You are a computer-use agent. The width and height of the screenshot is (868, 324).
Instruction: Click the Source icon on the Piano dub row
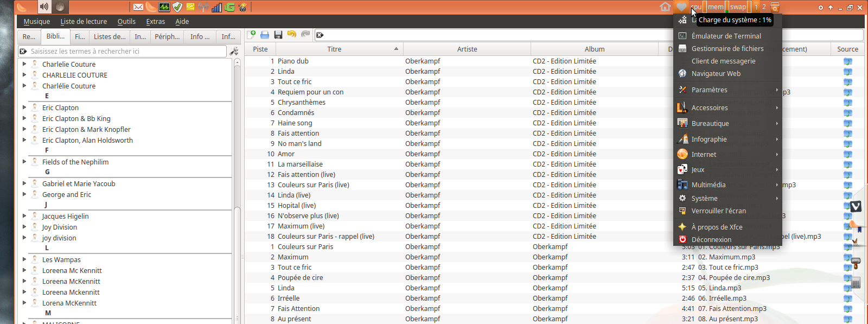848,61
